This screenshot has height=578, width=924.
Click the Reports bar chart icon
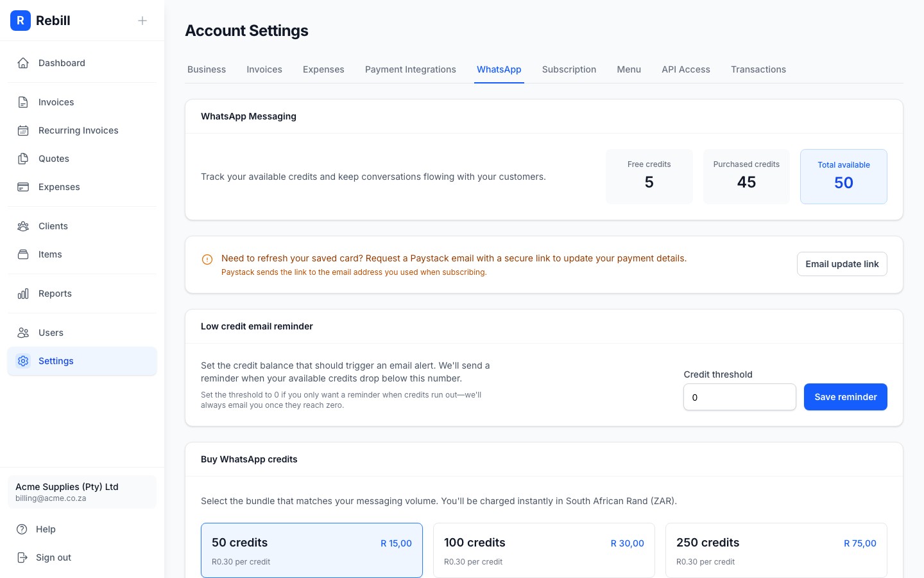[23, 293]
